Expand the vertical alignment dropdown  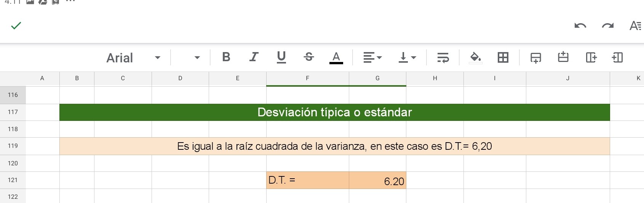pos(407,57)
